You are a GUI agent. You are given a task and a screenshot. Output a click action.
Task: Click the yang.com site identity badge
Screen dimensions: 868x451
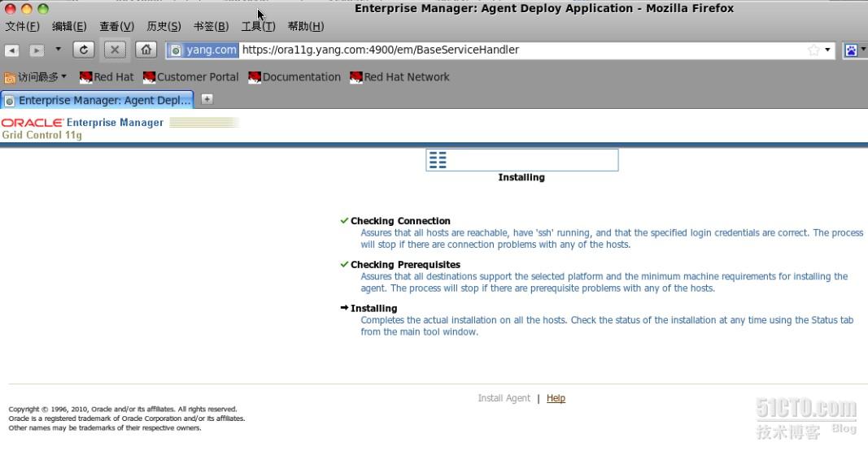pyautogui.click(x=203, y=50)
